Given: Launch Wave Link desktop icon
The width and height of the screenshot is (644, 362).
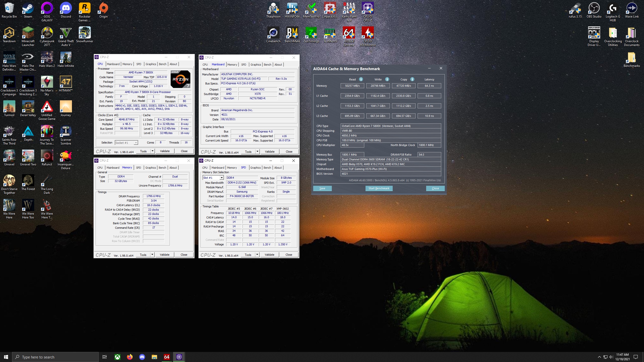Looking at the screenshot, I should point(632,10).
